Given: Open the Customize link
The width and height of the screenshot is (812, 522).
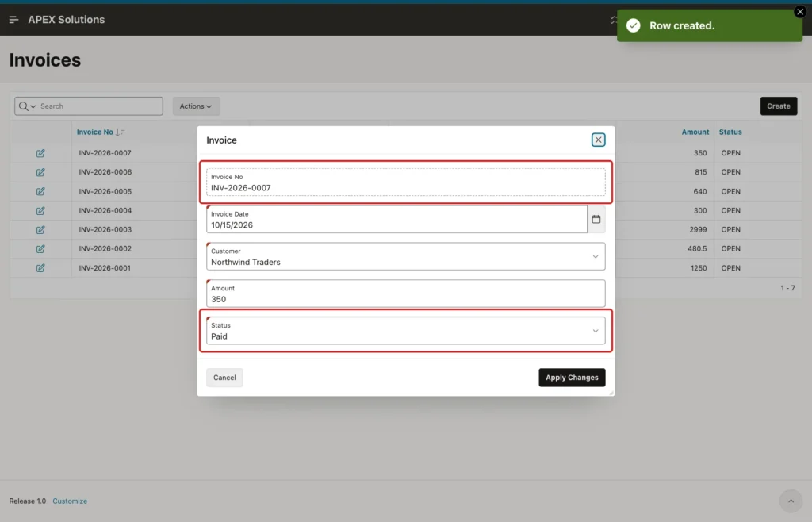Looking at the screenshot, I should click(70, 501).
